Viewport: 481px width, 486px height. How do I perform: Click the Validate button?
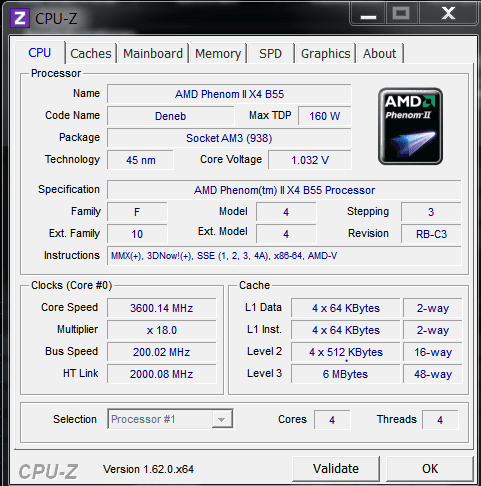336,469
